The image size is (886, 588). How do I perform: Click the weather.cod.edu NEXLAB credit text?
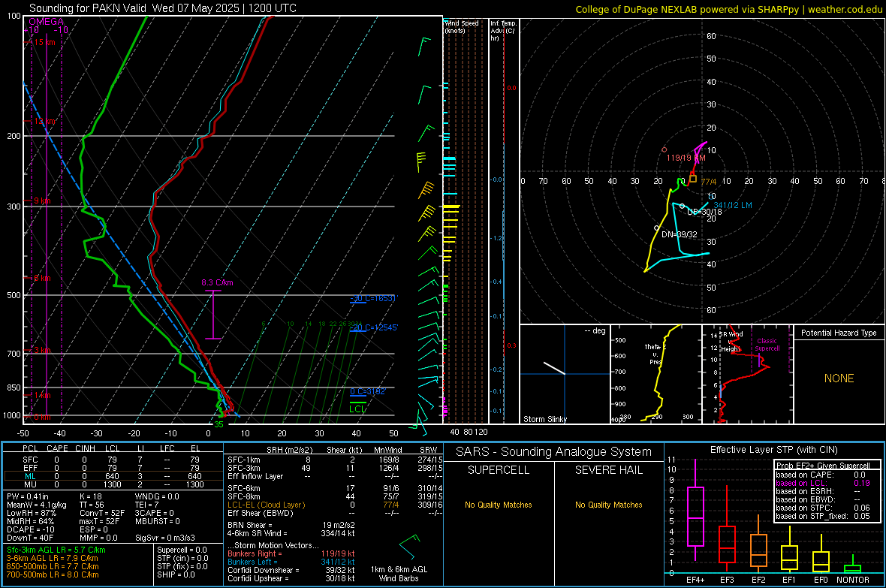pyautogui.click(x=728, y=9)
